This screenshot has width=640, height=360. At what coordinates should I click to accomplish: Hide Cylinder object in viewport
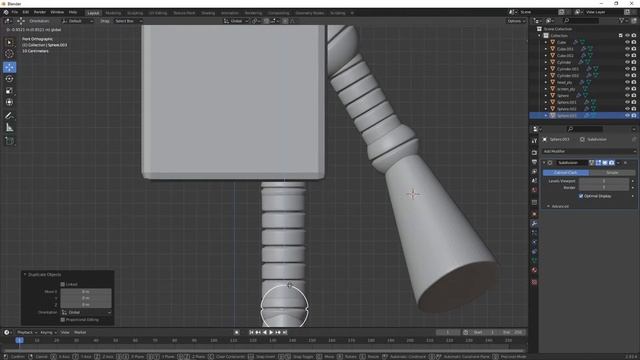(627, 62)
